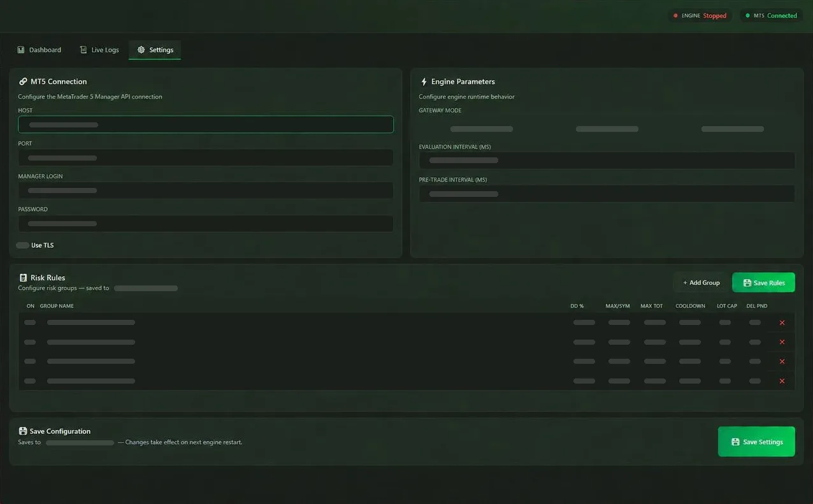
Task: Click the MAX TOT column header
Action: (651, 306)
